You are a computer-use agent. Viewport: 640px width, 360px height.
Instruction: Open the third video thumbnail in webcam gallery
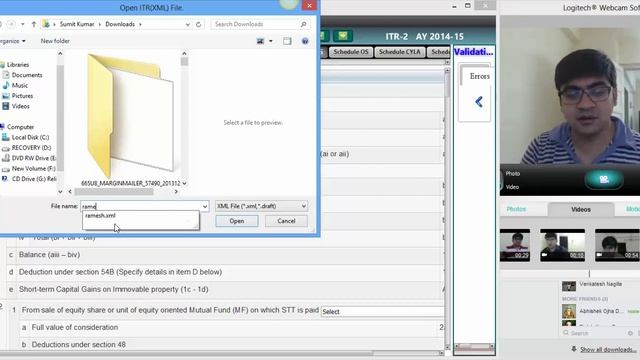click(x=617, y=245)
